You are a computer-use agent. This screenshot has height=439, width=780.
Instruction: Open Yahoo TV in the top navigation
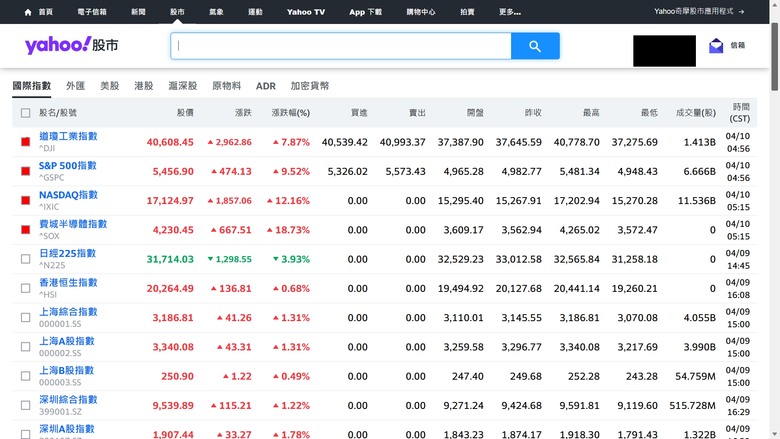pos(305,12)
